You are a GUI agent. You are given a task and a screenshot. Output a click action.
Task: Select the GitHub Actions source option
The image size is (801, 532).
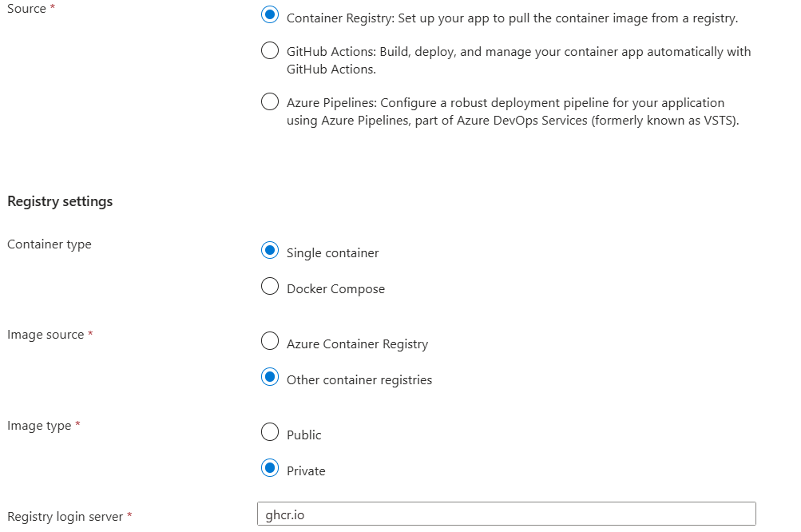pyautogui.click(x=270, y=50)
